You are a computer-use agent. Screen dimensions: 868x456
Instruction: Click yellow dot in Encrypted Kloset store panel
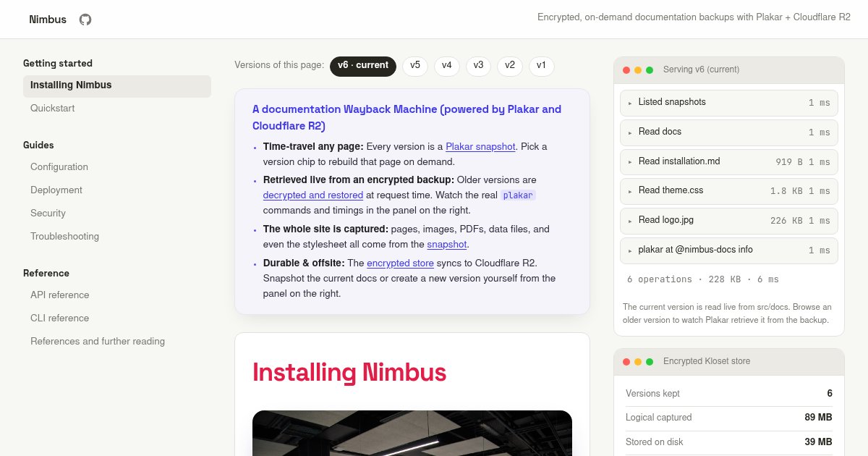point(638,362)
